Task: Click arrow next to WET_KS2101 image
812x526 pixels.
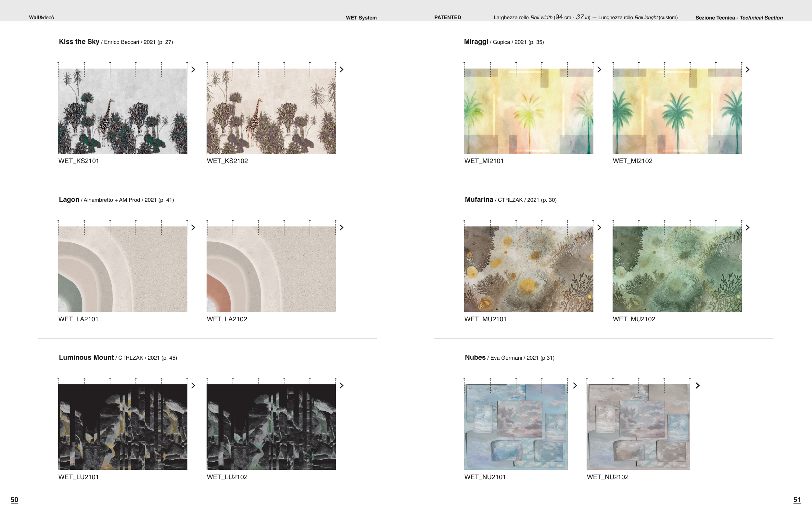Action: [x=193, y=70]
